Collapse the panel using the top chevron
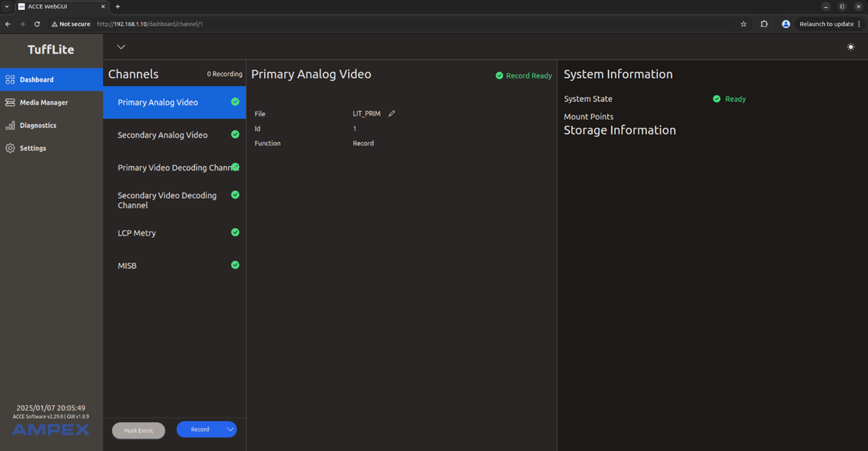Viewport: 868px width, 451px height. pyautogui.click(x=120, y=46)
